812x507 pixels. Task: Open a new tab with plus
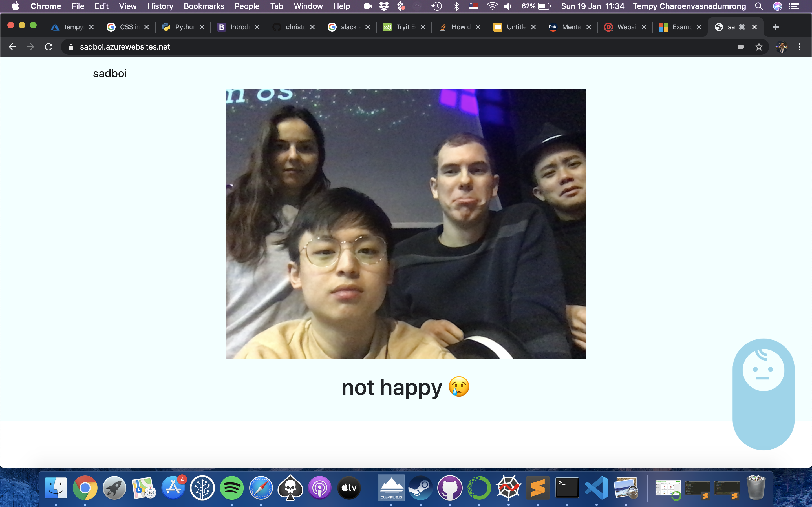[x=775, y=27]
